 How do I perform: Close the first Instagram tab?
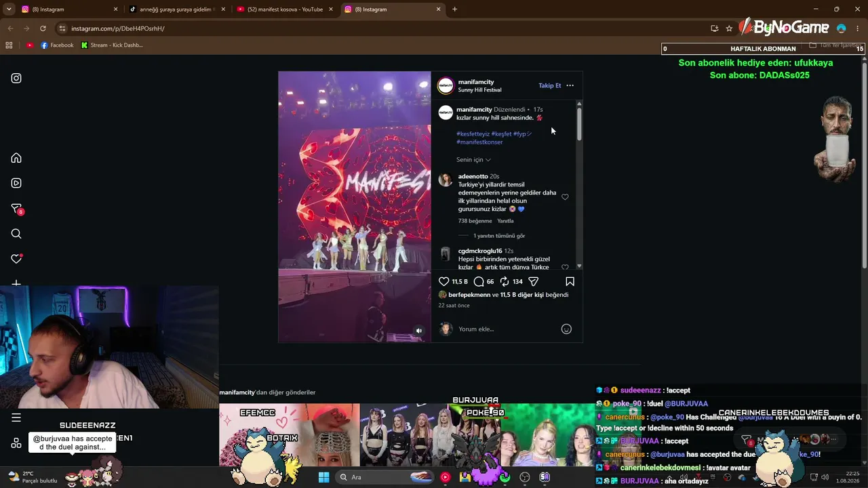(115, 9)
